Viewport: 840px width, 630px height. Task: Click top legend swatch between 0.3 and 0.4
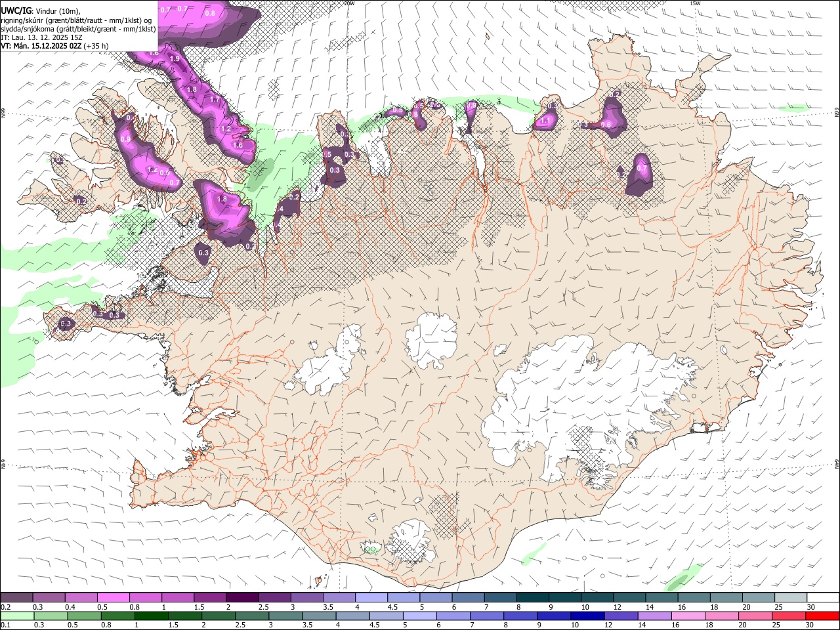click(x=49, y=598)
